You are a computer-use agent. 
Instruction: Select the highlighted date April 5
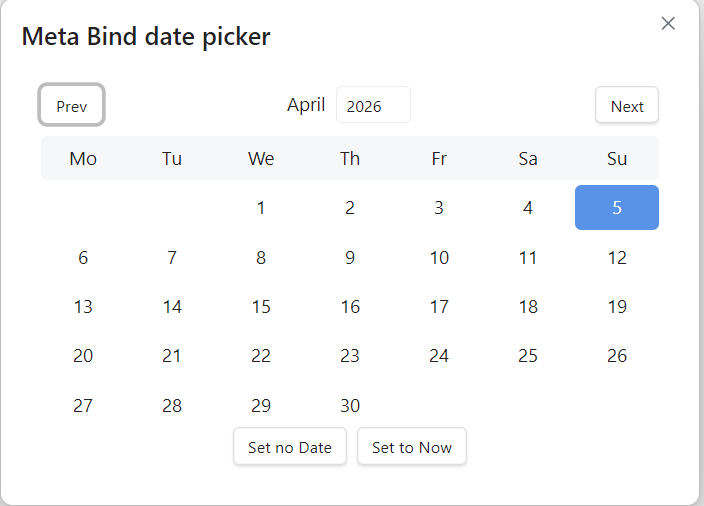617,208
